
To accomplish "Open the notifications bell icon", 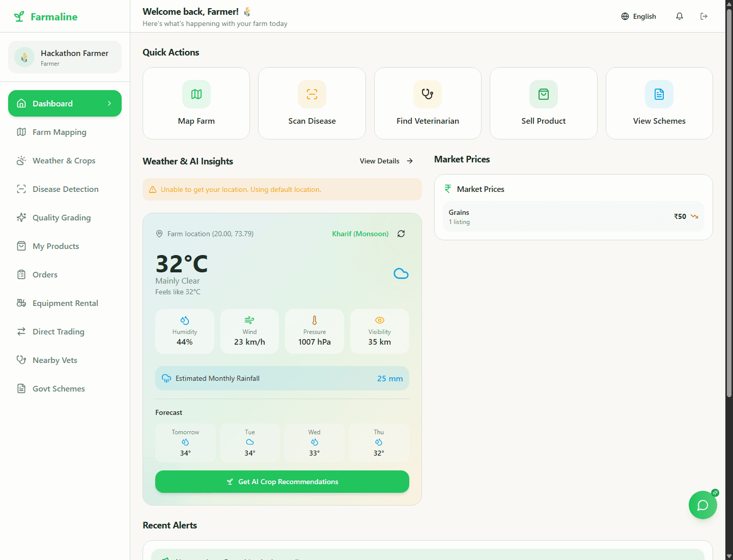I will [680, 16].
